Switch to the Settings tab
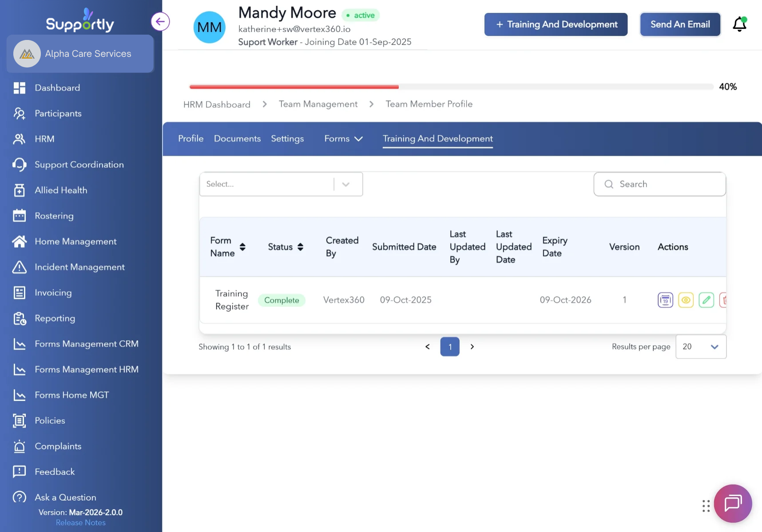Screen dimensions: 762x532 pyautogui.click(x=288, y=139)
